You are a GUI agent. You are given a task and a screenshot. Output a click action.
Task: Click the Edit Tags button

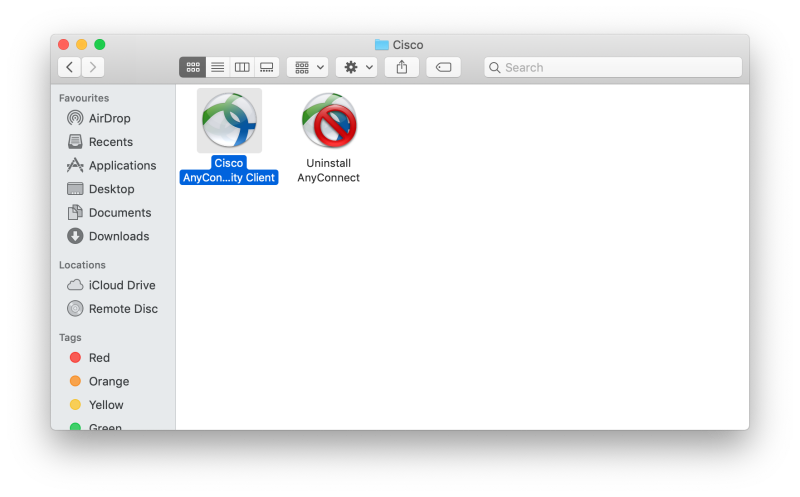[443, 67]
